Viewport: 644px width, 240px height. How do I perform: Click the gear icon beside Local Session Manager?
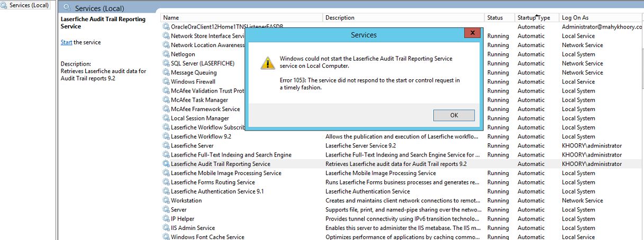point(166,118)
